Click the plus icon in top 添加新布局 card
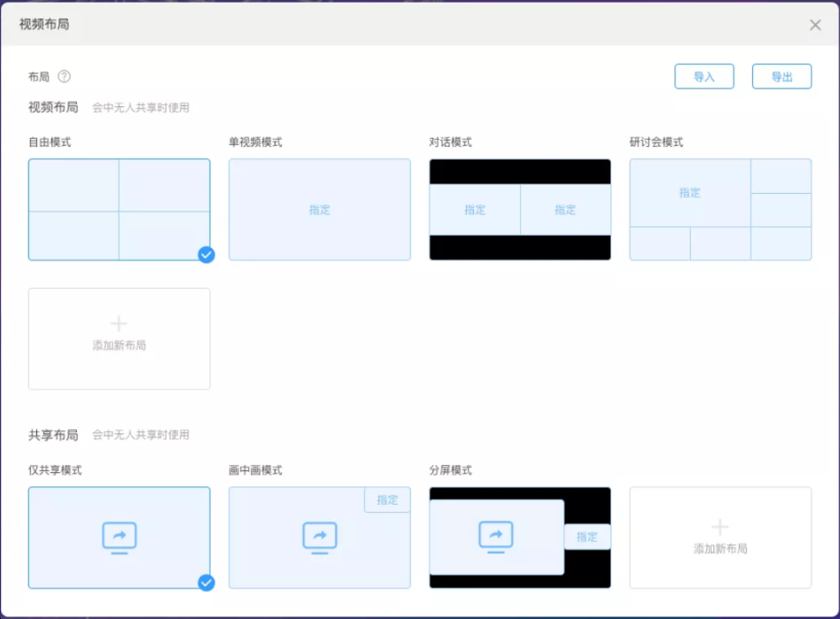 (119, 324)
